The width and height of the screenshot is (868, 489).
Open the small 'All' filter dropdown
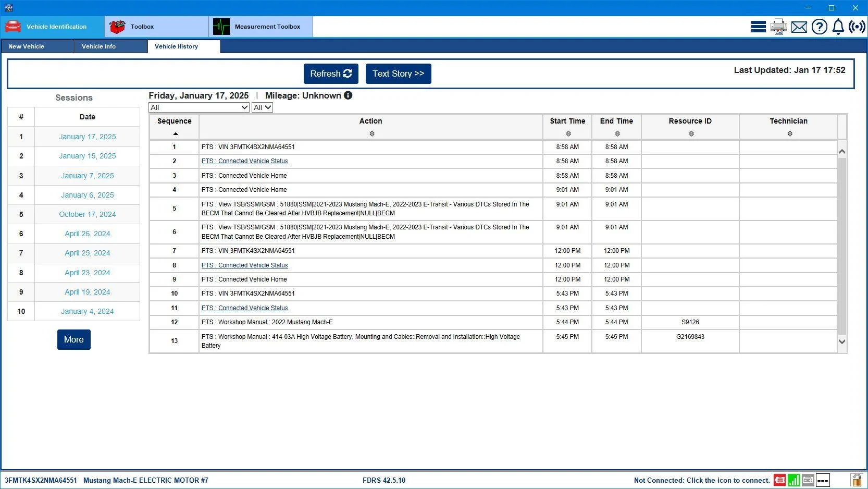(262, 107)
